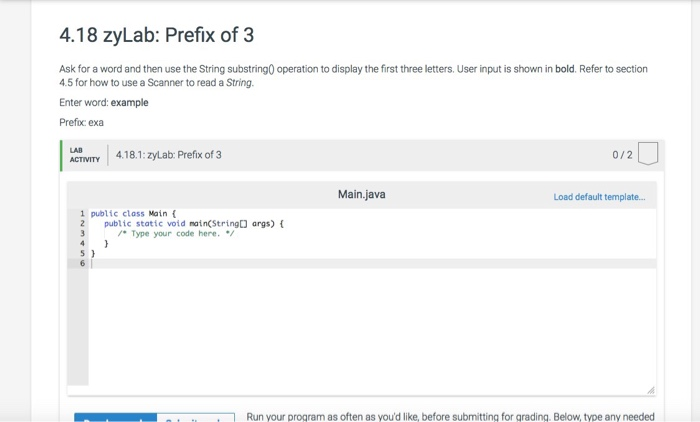The width and height of the screenshot is (700, 422).
Task: Click the LAB ACTIVITY label
Action: (83, 155)
